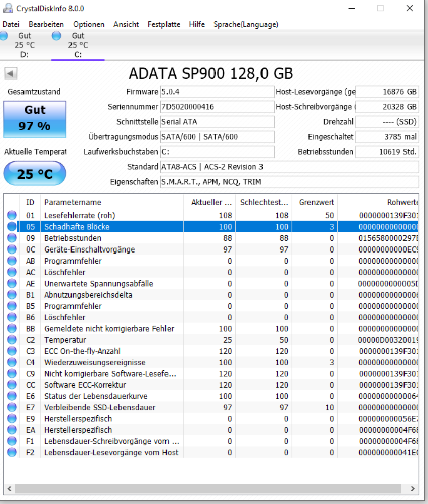This screenshot has width=428, height=504.
Task: Select the Lebensdauer-Schreibvorgänge vom Host row
Action: tap(211, 441)
